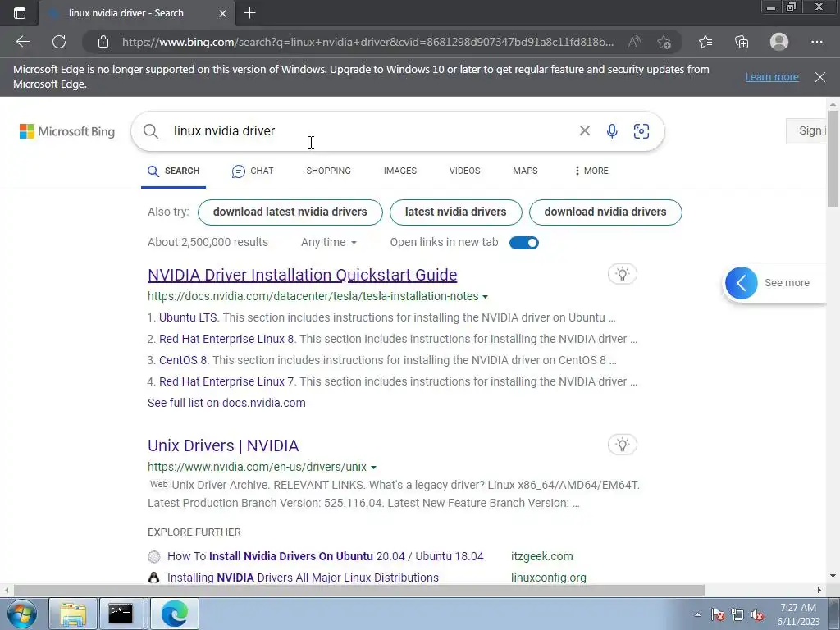Viewport: 840px width, 630px height.
Task: Open the MORE search categories menu
Action: point(591,171)
